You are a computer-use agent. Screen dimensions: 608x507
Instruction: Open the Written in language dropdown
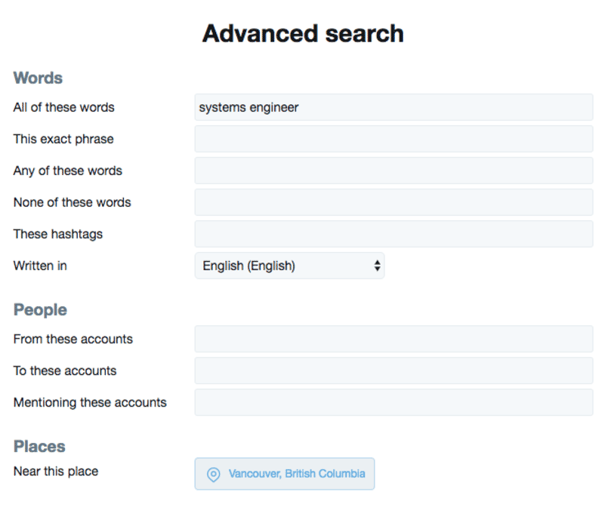[290, 266]
